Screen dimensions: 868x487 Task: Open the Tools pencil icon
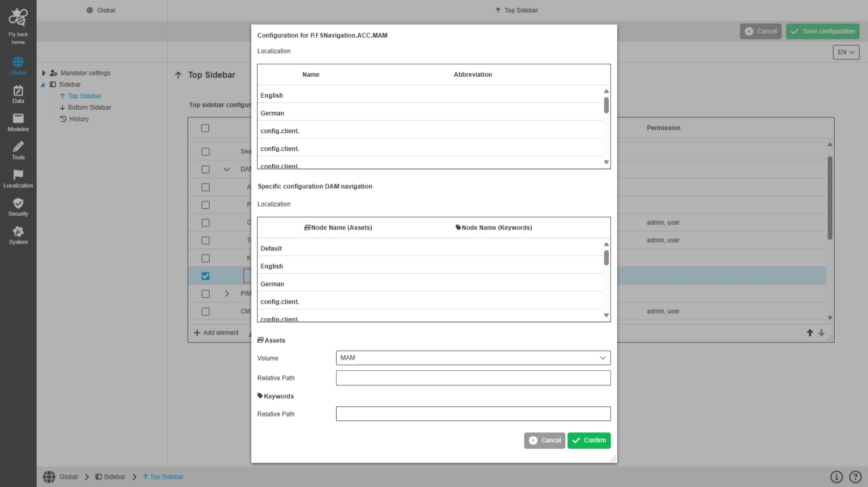(x=18, y=147)
